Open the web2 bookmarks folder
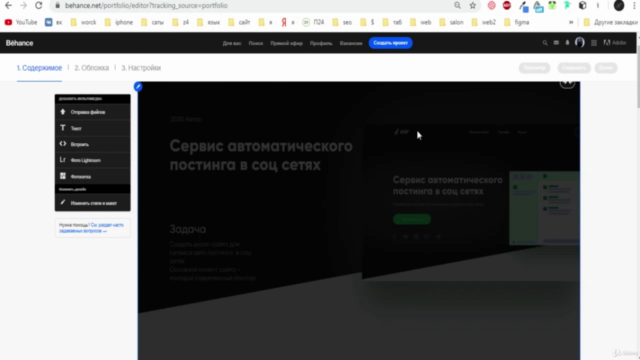The height and width of the screenshot is (360, 640). [x=484, y=22]
